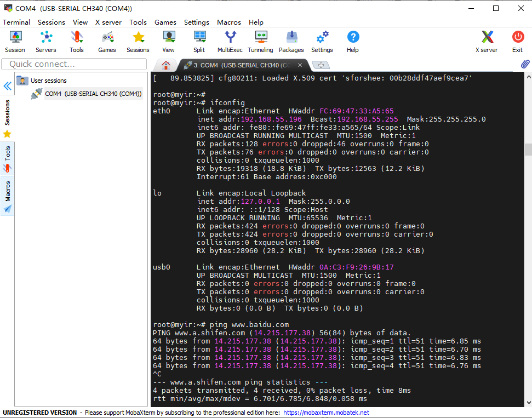
Task: Click the 'ping www.baidu.com' command text
Action: tap(249, 325)
